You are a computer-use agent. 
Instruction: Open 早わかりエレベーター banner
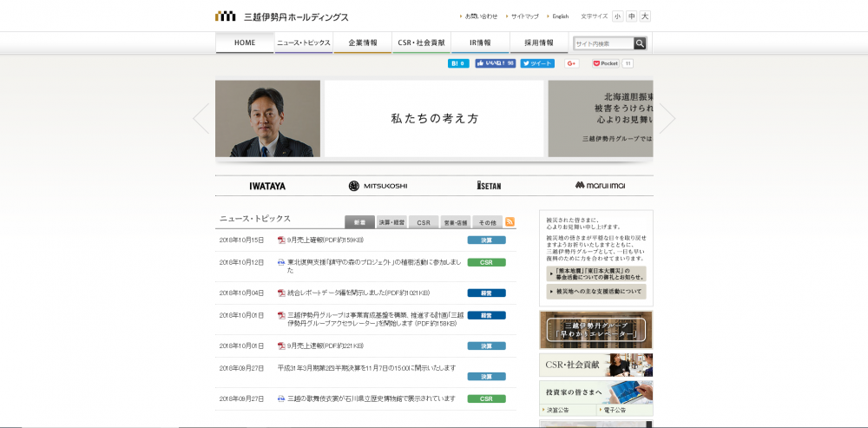(596, 330)
